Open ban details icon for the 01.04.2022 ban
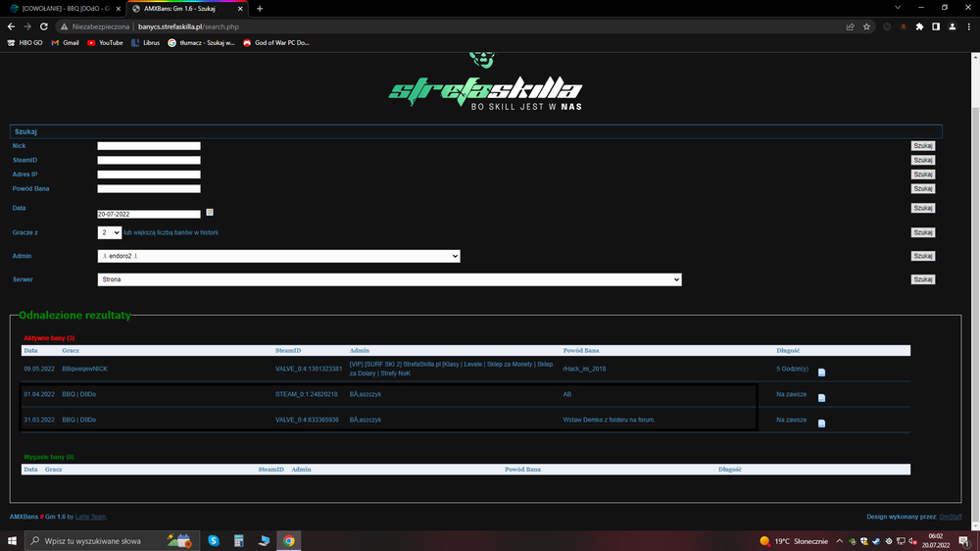The height and width of the screenshot is (551, 980). pyautogui.click(x=822, y=398)
